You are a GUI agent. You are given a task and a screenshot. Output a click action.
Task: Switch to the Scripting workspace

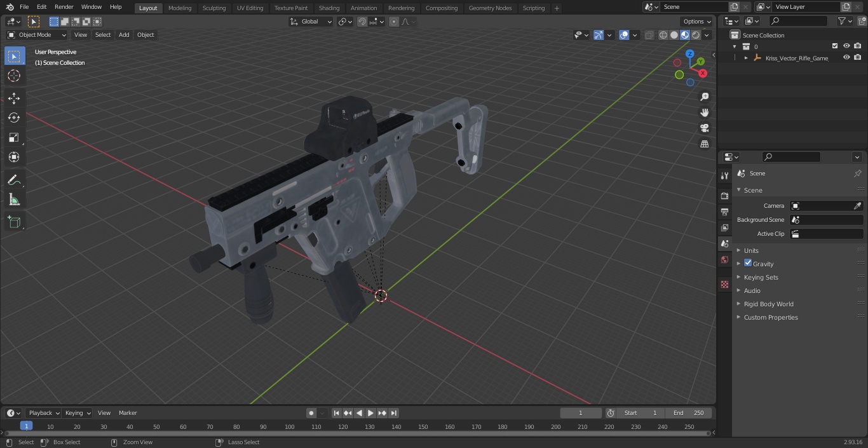coord(533,8)
